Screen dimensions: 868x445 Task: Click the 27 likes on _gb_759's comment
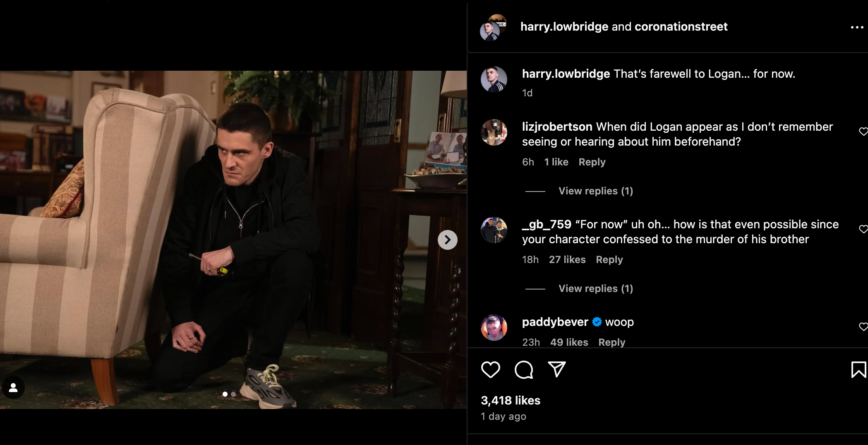click(566, 259)
